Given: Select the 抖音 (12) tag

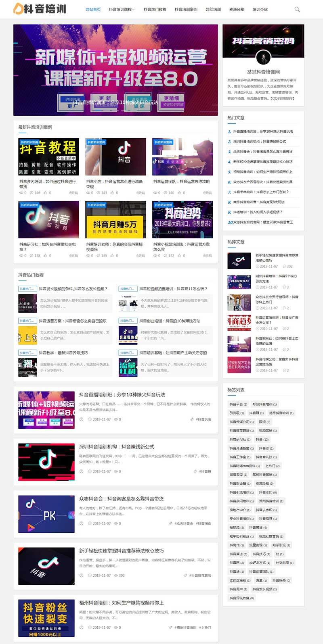Looking at the screenshot, I should pos(262,440).
